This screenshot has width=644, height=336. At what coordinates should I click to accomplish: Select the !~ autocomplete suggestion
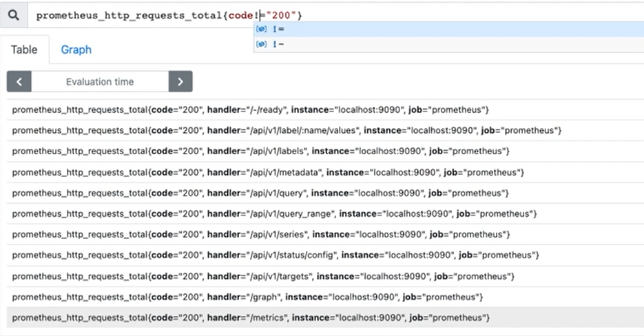(x=278, y=44)
